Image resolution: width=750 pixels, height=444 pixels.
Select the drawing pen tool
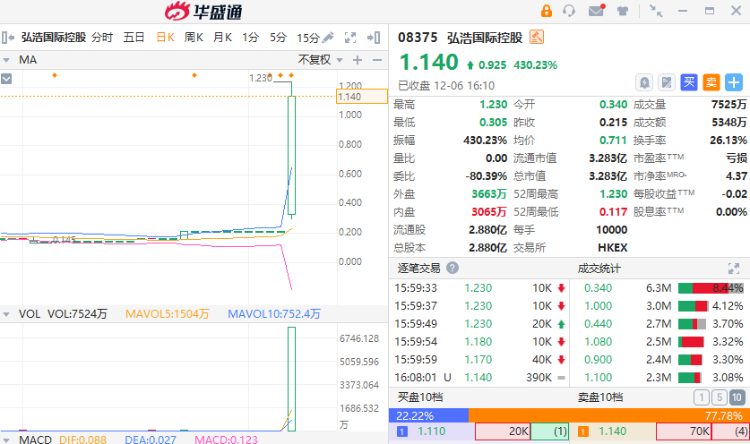(x=328, y=37)
